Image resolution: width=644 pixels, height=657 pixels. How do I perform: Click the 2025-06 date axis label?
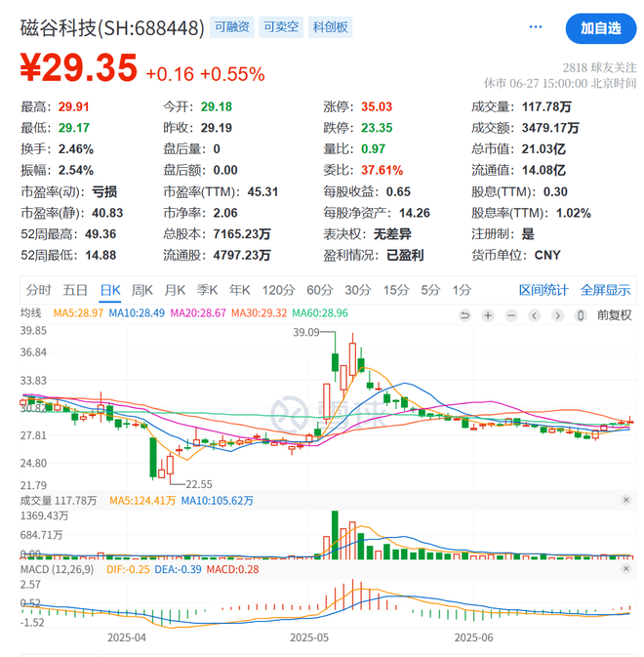click(473, 637)
